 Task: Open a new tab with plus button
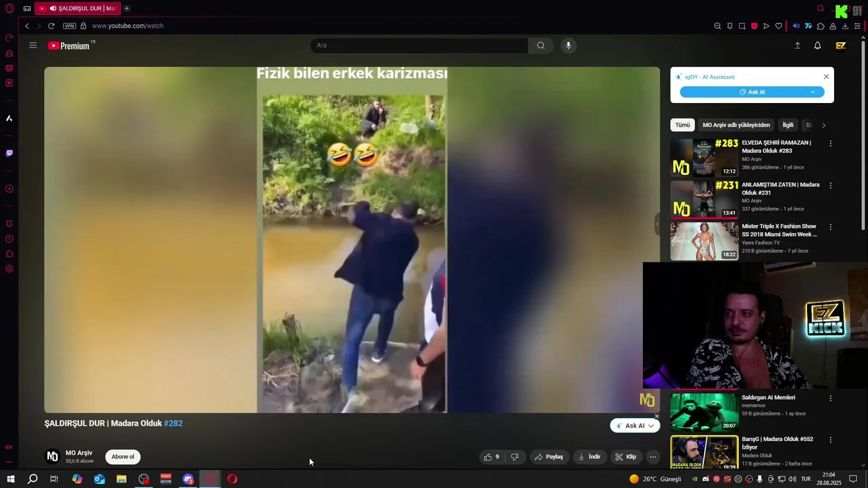[126, 8]
